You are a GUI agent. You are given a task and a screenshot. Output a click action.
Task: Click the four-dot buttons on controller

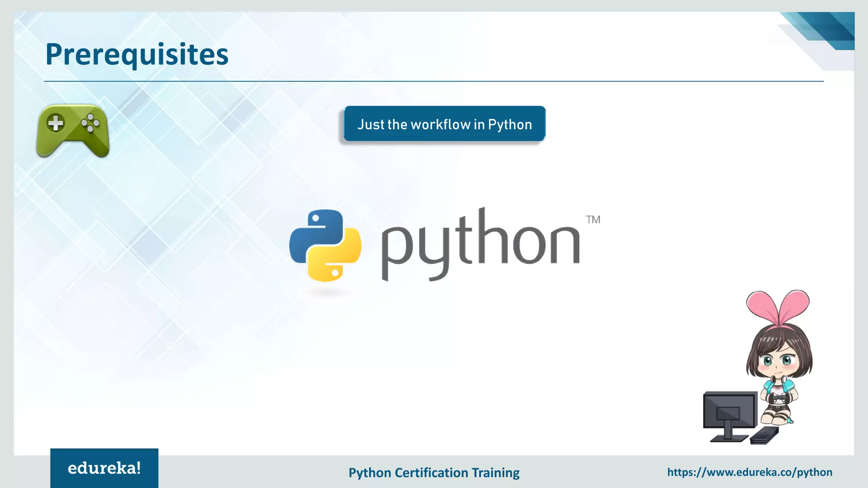point(90,123)
